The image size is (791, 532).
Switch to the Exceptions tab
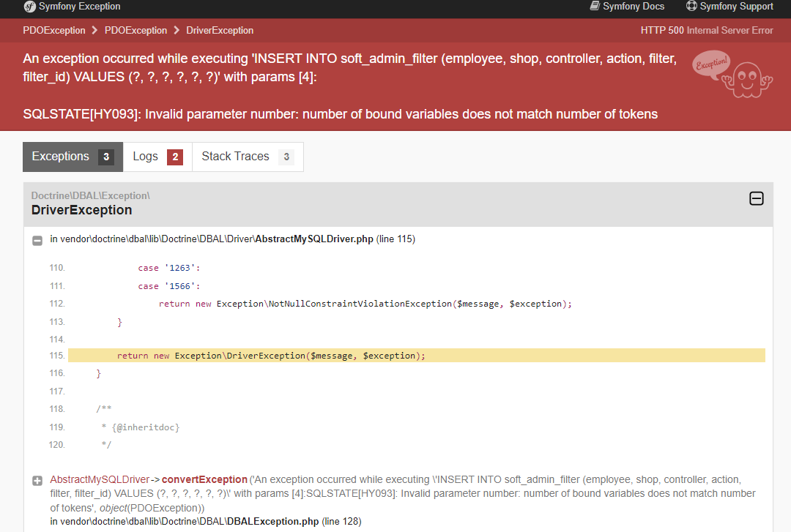(73, 157)
